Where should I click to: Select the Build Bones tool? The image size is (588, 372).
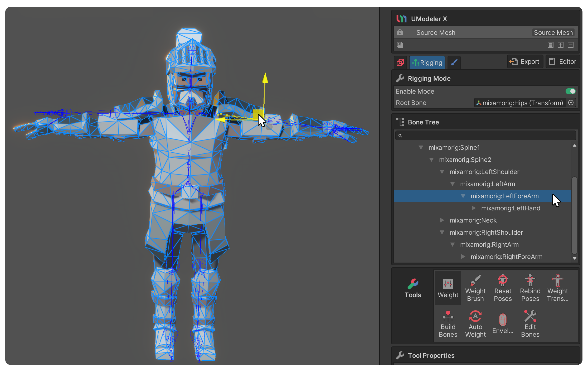[448, 324]
